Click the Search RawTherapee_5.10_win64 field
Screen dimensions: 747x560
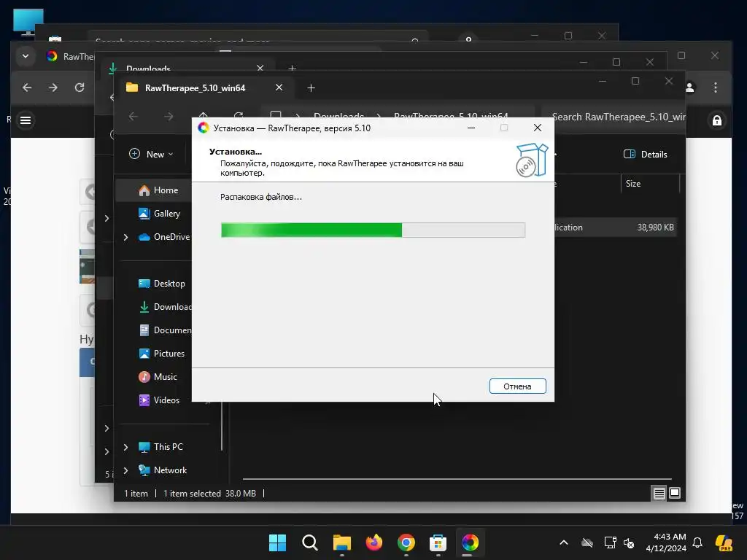pos(617,117)
